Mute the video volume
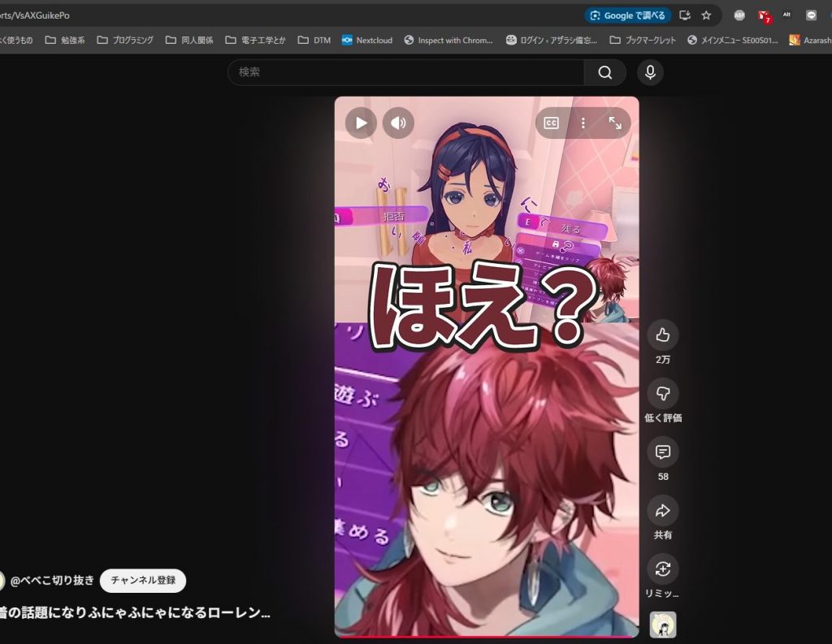The width and height of the screenshot is (832, 644). point(398,123)
